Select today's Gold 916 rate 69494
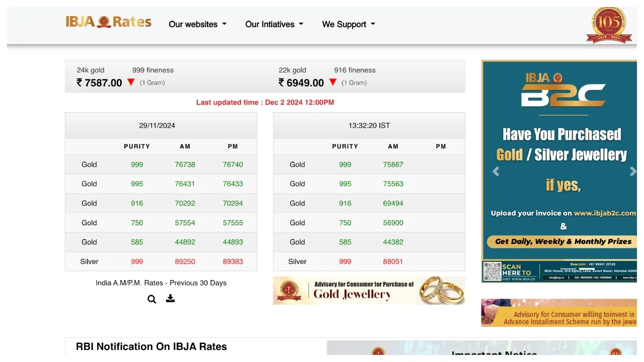The height and width of the screenshot is (362, 644). pyautogui.click(x=393, y=204)
